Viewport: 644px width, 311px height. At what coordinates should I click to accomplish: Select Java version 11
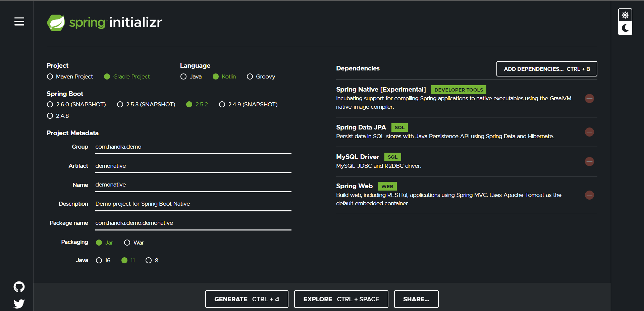click(128, 260)
